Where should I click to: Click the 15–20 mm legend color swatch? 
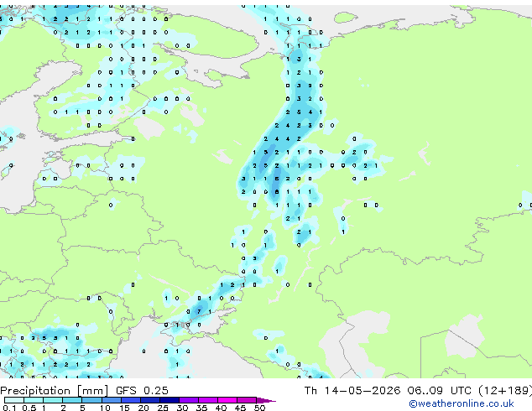click(x=130, y=400)
